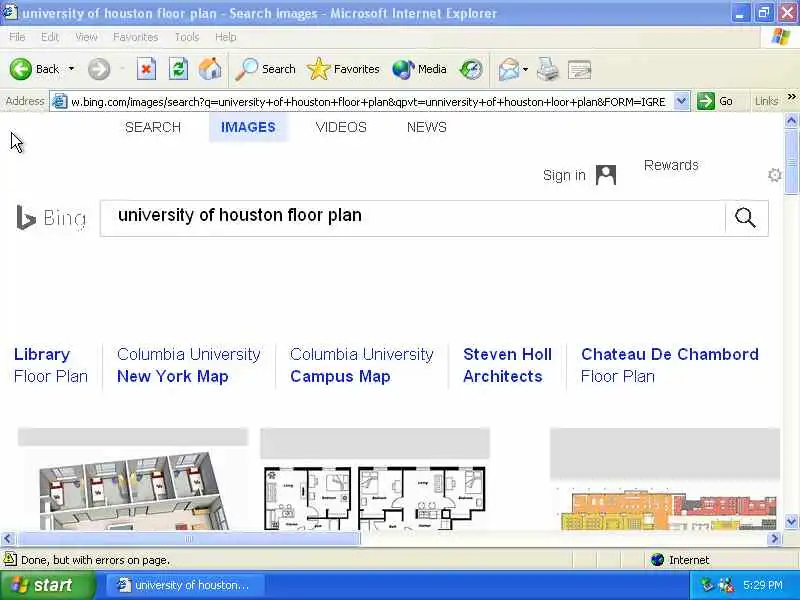Expand the Mail dropdown arrow
Image resolution: width=800 pixels, height=600 pixels.
(x=526, y=69)
